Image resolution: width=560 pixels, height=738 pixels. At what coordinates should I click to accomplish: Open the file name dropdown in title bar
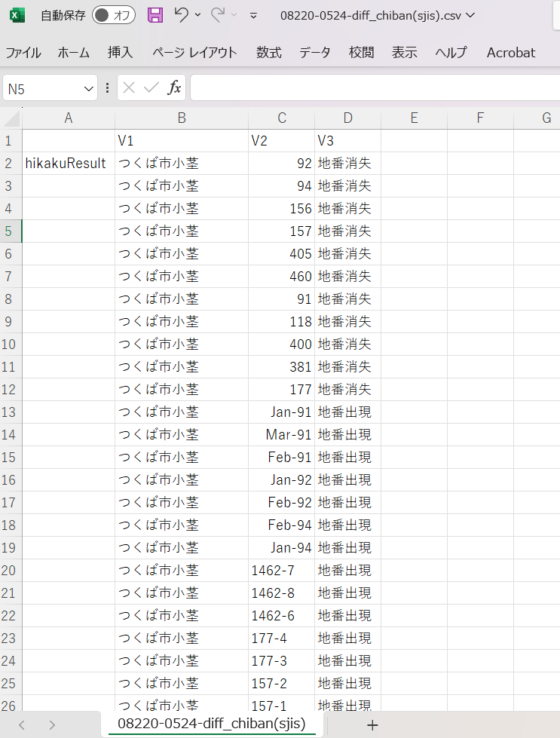pos(470,15)
